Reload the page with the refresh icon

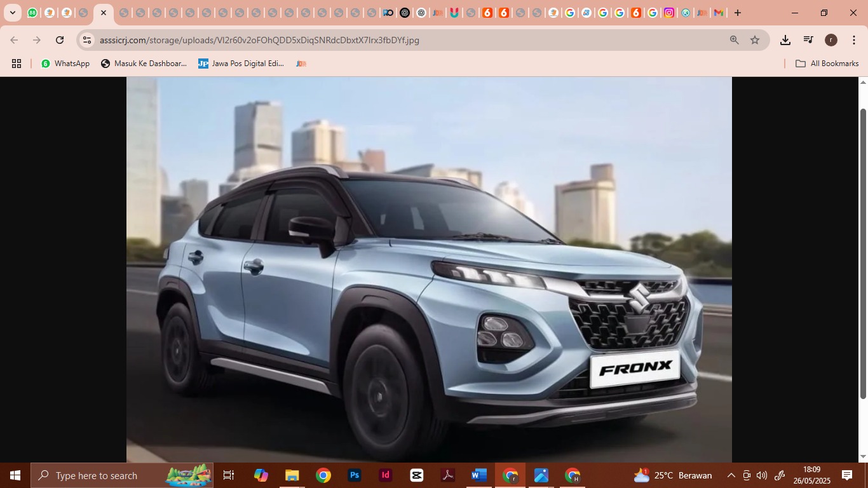[x=60, y=40]
